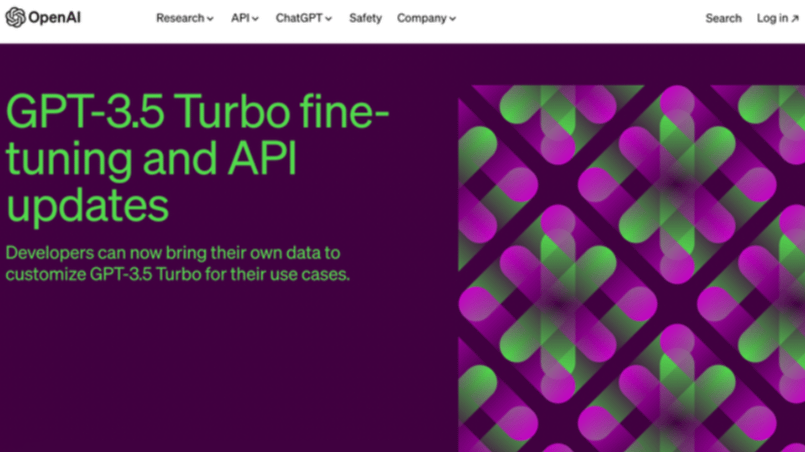The image size is (805, 453).
Task: Expand the chevron next to ChatGPT
Action: [328, 19]
